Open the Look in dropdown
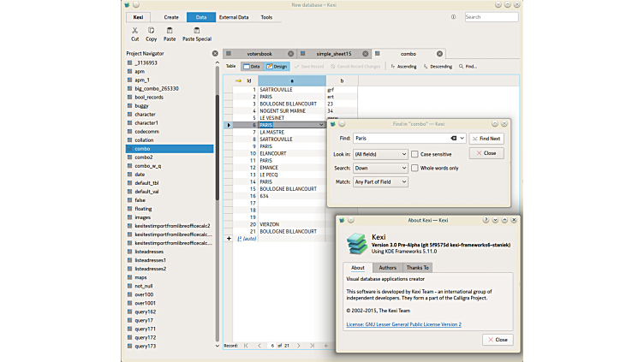Image resolution: width=644 pixels, height=362 pixels. coord(380,154)
